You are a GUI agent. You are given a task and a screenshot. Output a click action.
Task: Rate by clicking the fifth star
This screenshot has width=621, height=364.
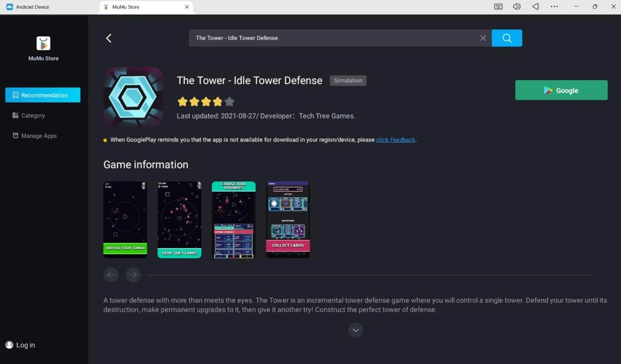click(x=229, y=102)
